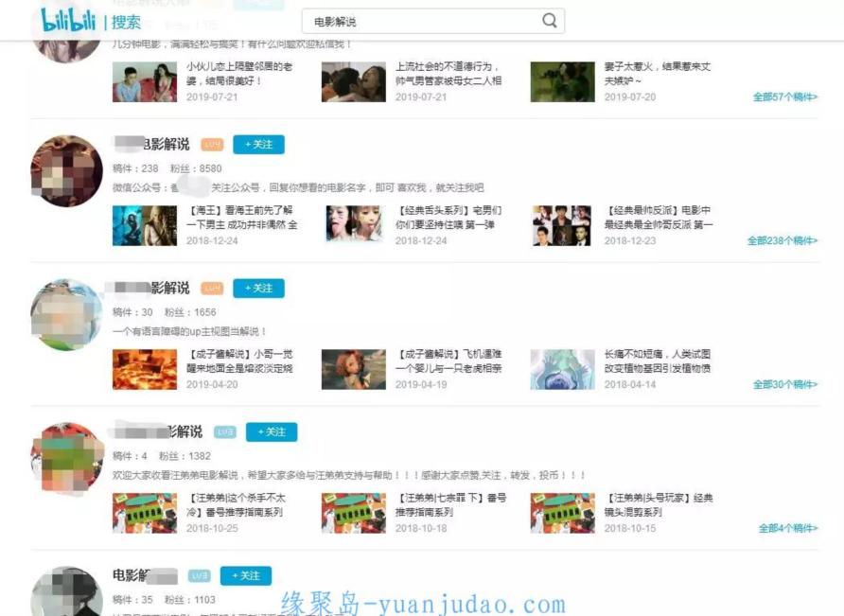Image resolution: width=844 pixels, height=616 pixels.
Task: Click description starting 欢迎大家收看汪弟弟电影解说
Action: [x=348, y=475]
